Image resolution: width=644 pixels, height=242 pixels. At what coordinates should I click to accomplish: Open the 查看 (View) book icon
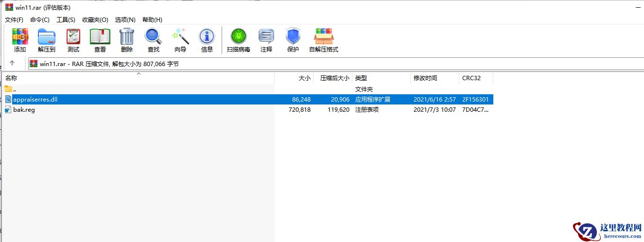tap(100, 36)
